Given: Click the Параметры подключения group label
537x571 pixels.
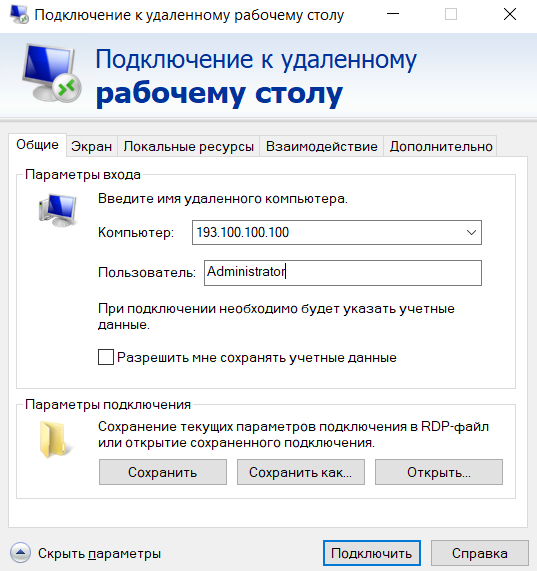Looking at the screenshot, I should pos(108,405).
